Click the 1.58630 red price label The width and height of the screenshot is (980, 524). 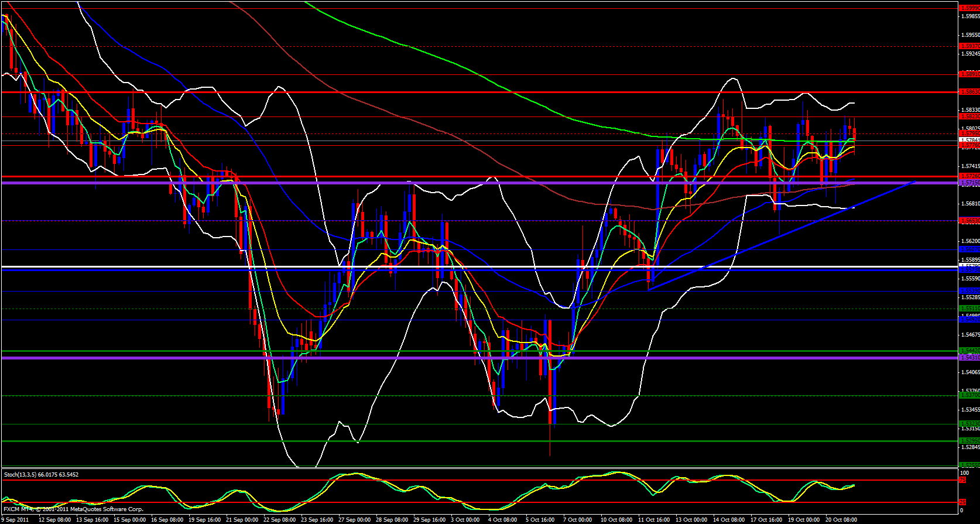pyautogui.click(x=969, y=92)
